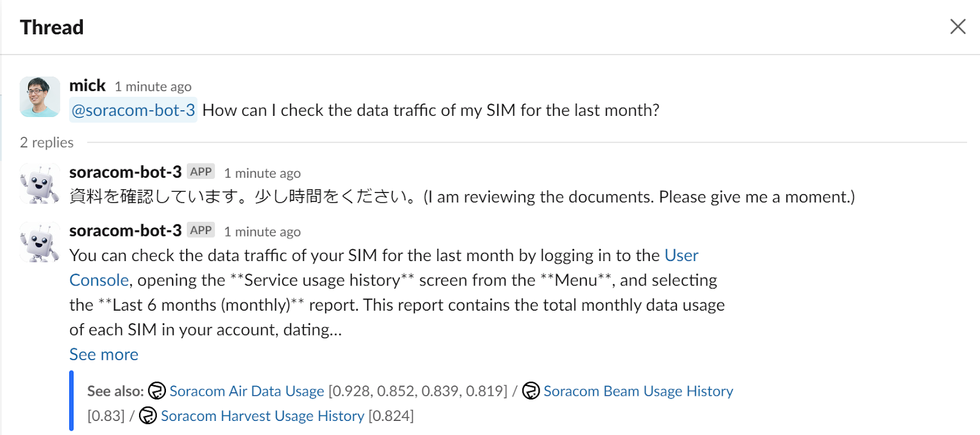The image size is (980, 435).
Task: Click the mick username
Action: click(87, 86)
